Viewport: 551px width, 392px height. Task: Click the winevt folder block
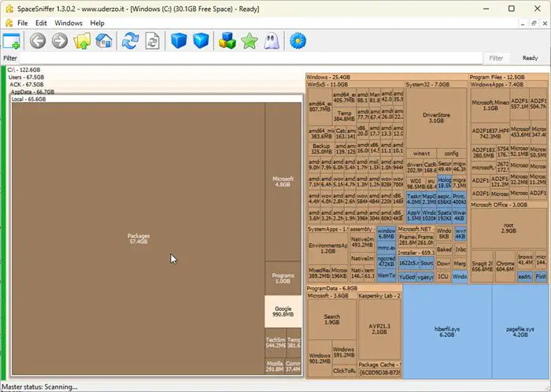pos(421,153)
